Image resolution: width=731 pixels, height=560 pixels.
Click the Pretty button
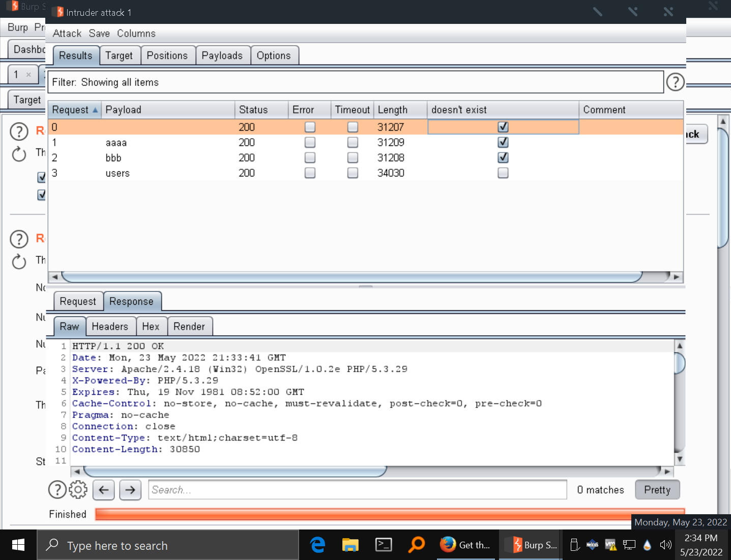657,490
